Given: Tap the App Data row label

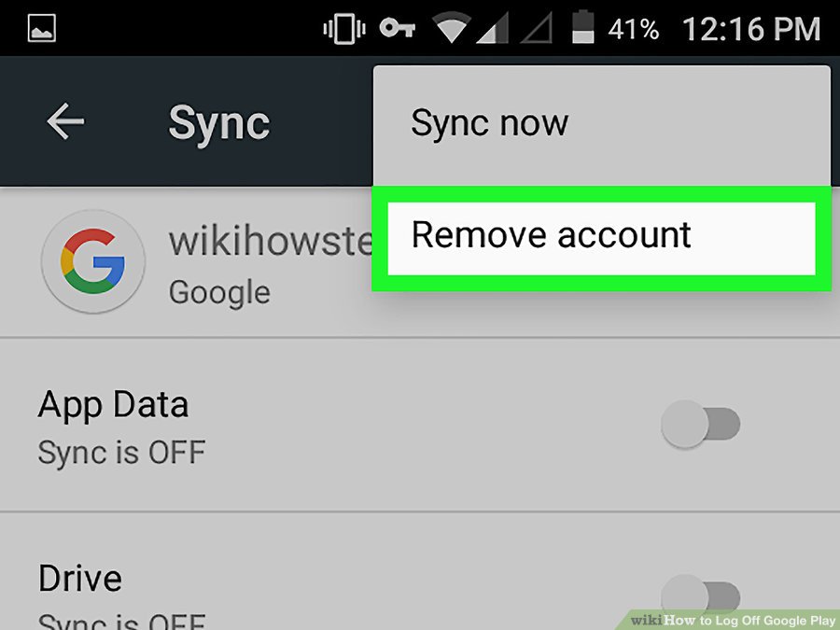Looking at the screenshot, I should [x=113, y=404].
